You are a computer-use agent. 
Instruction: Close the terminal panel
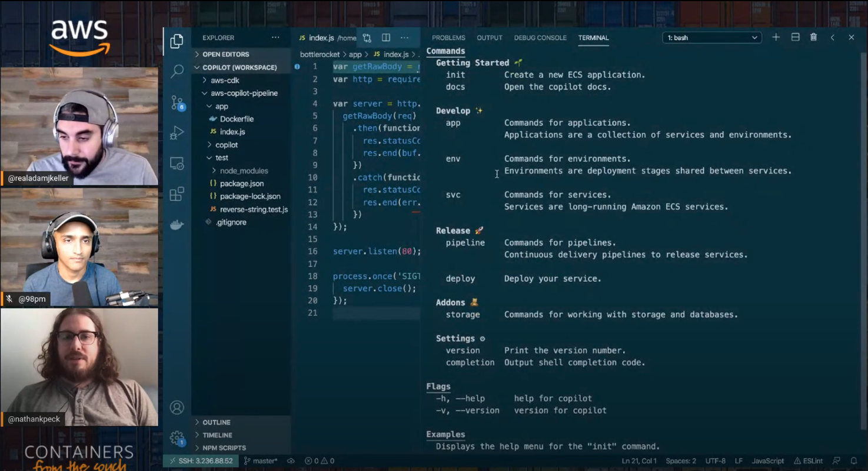click(x=852, y=38)
